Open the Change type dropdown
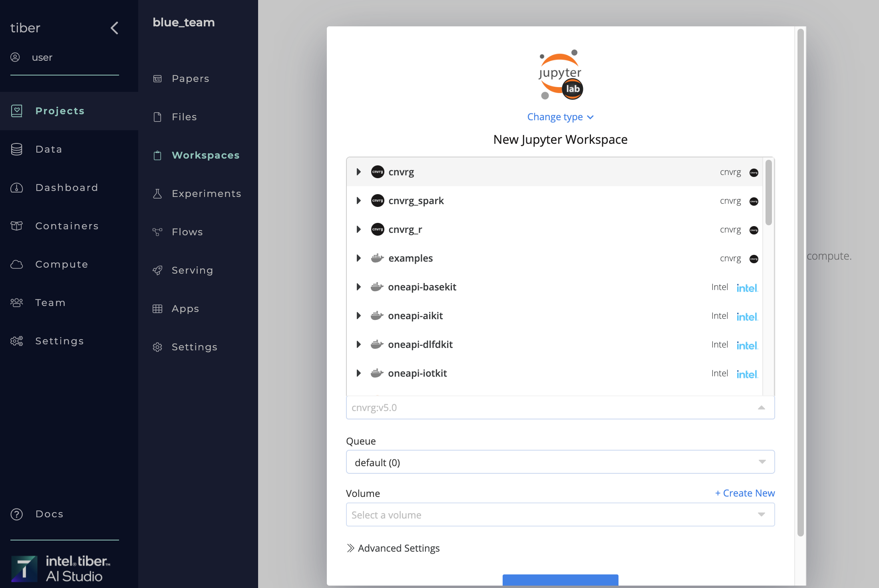 [560, 117]
